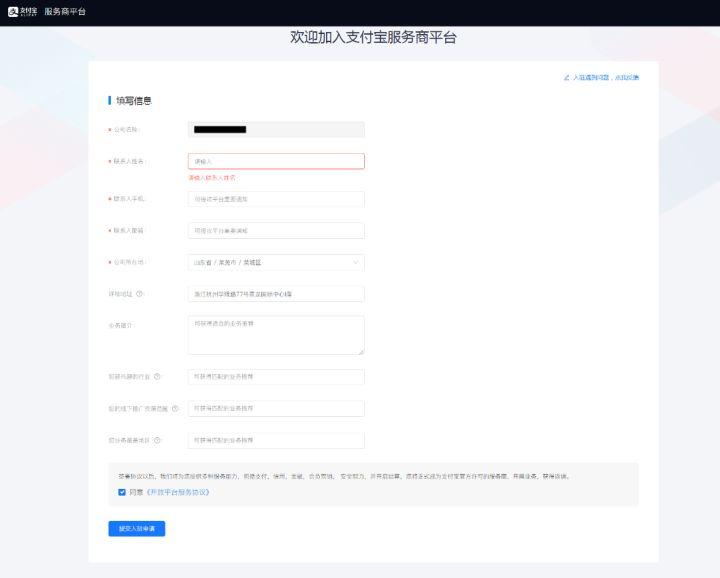
Task: Click the Alipay logo in header
Action: pos(22,12)
